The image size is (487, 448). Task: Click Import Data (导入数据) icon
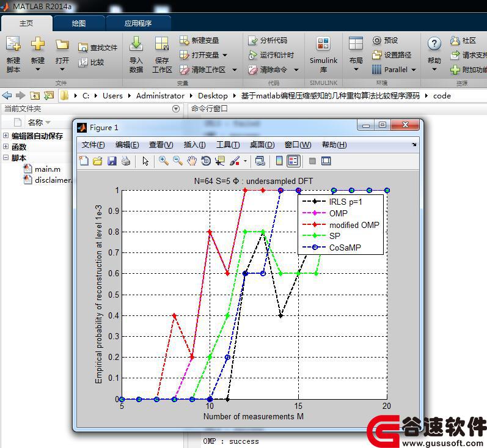(x=136, y=43)
